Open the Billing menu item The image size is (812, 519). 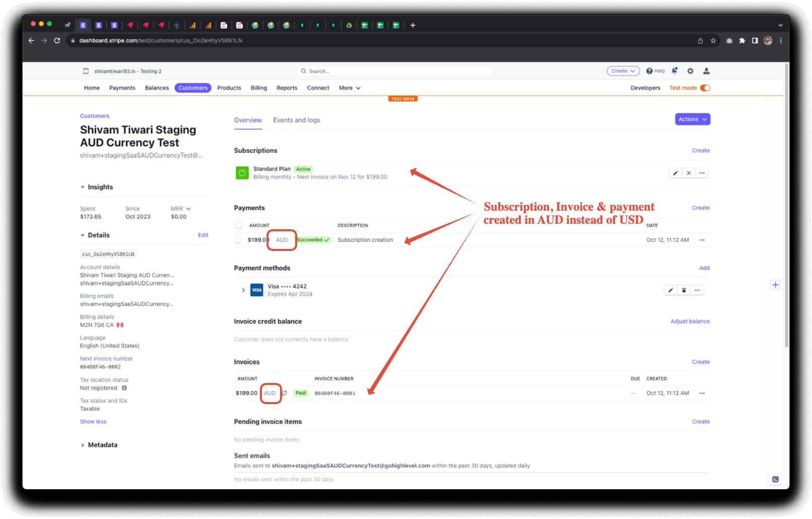coord(259,88)
